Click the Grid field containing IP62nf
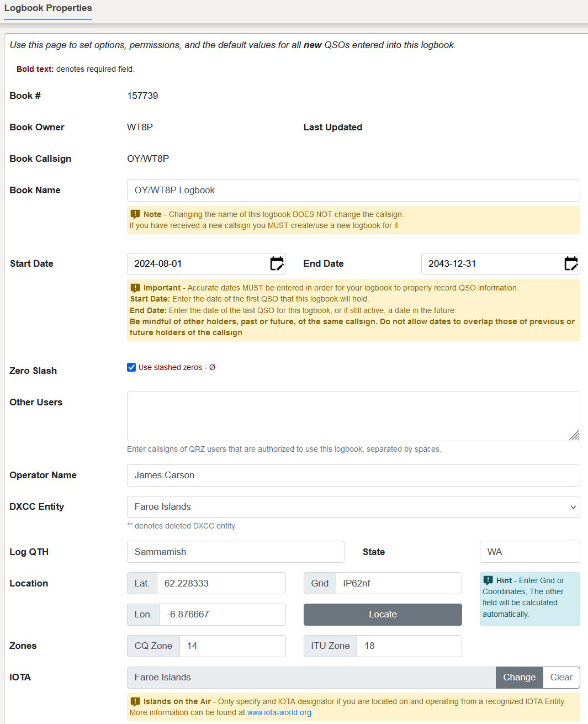This screenshot has width=588, height=724. pyautogui.click(x=398, y=583)
